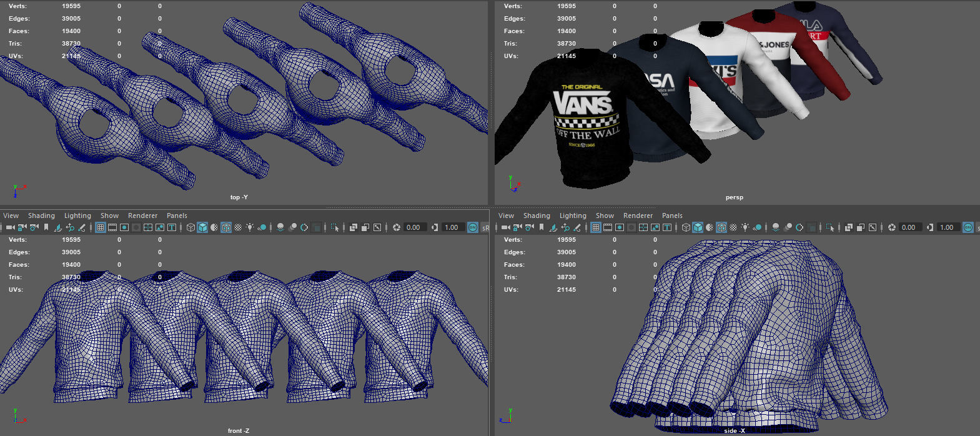The width and height of the screenshot is (980, 436).
Task: Click Smooth Shade All cube in side panel
Action: (698, 227)
